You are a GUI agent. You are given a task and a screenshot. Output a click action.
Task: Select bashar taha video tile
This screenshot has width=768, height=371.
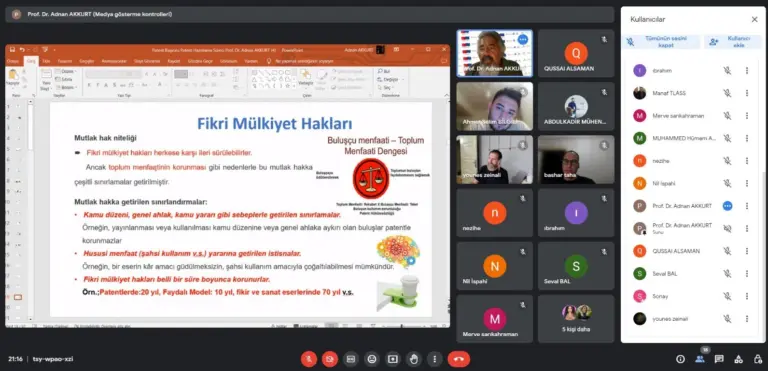[x=576, y=159]
